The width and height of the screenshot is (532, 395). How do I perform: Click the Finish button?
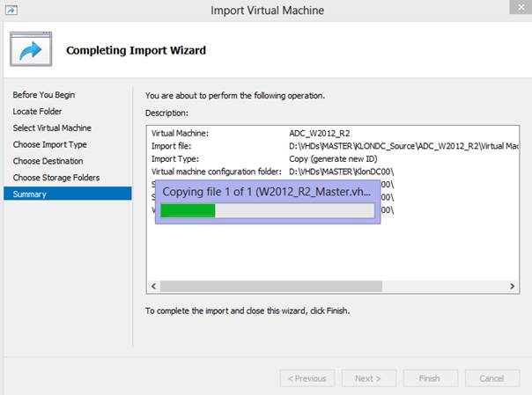[430, 378]
